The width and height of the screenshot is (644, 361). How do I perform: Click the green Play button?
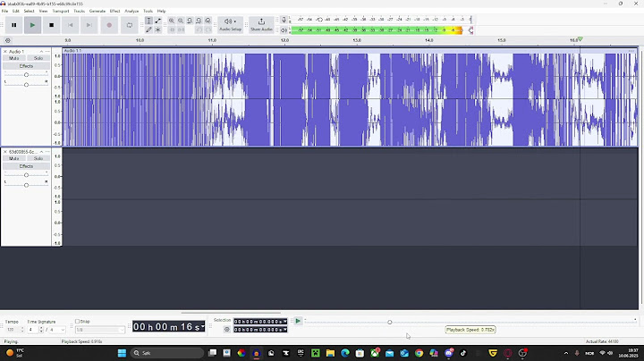pos(32,25)
